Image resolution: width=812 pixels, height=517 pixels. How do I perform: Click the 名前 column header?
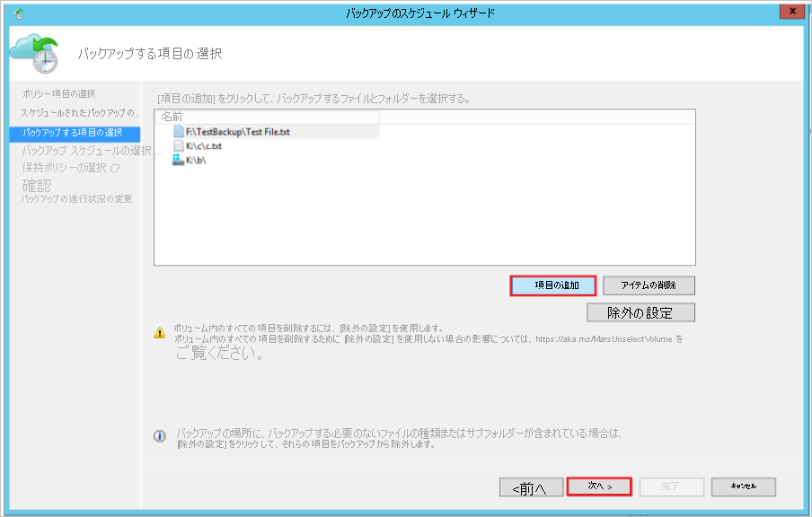[267, 117]
